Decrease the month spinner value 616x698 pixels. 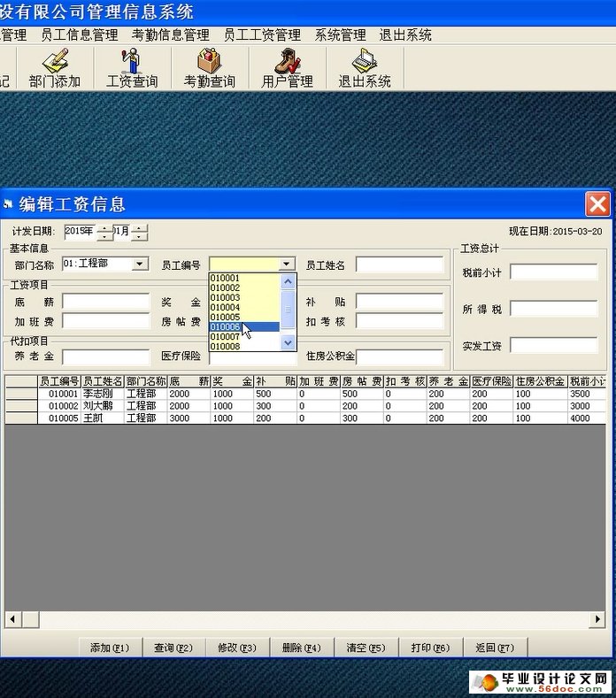(x=139, y=236)
